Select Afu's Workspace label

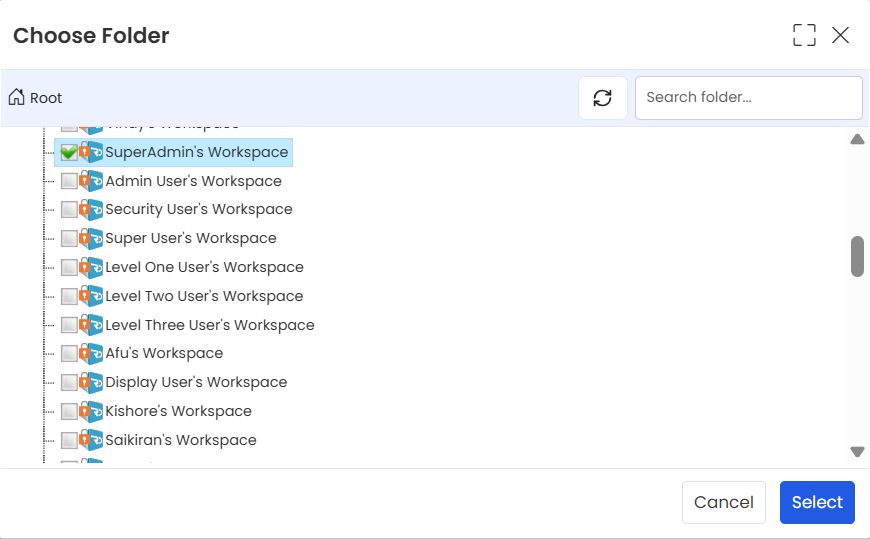tap(164, 353)
